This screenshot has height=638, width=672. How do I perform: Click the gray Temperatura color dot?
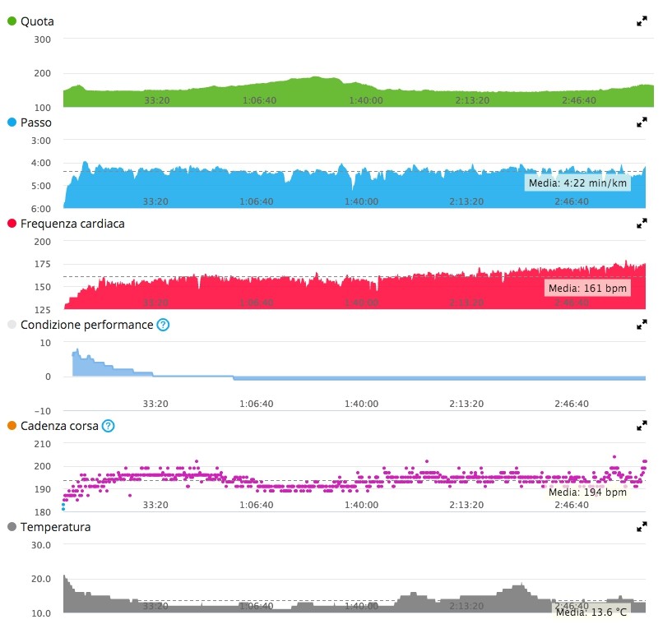point(12,527)
